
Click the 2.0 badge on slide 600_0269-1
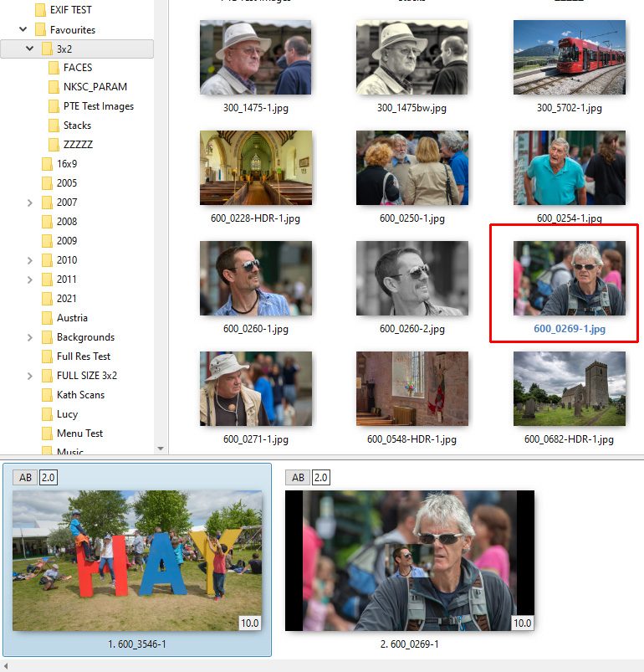coord(320,477)
